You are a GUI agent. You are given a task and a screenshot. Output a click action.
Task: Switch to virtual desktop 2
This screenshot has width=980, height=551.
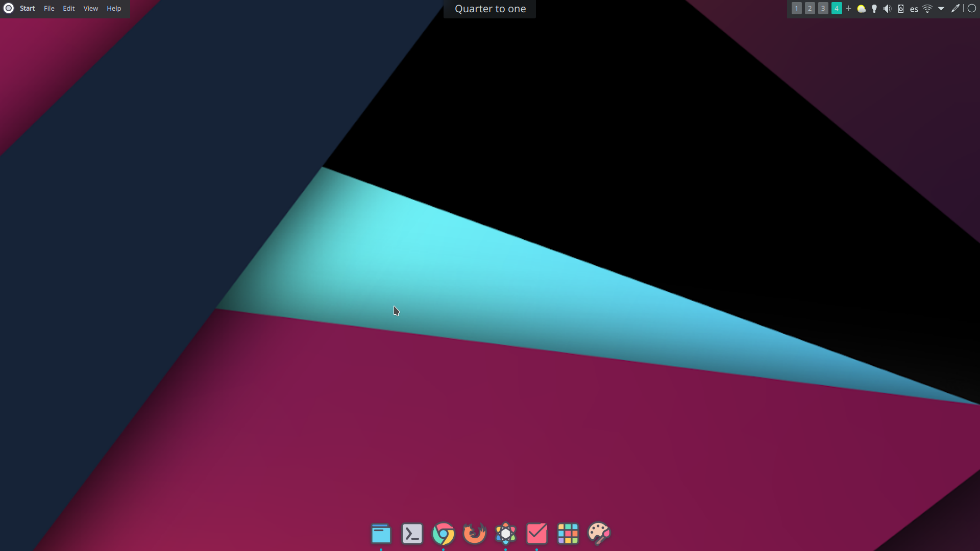[810, 8]
